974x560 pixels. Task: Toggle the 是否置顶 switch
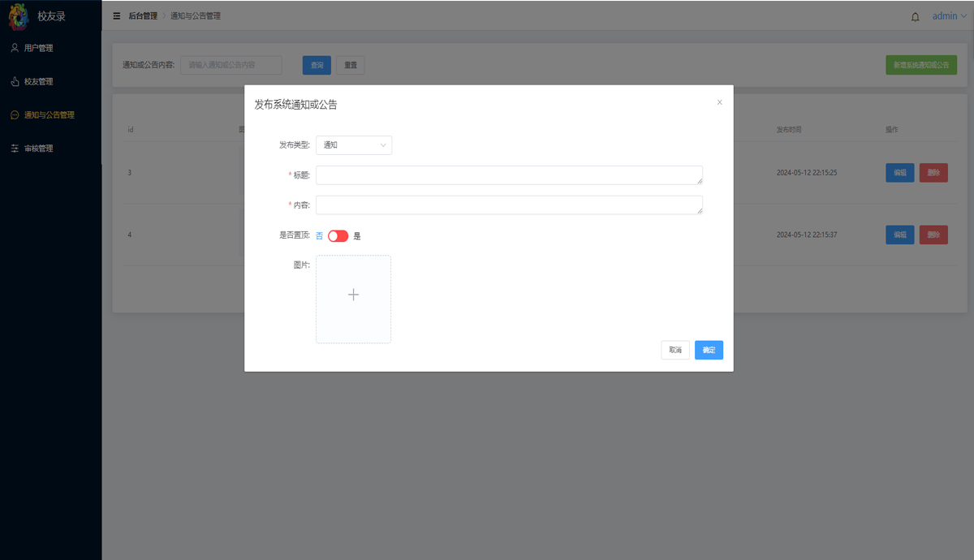point(338,236)
